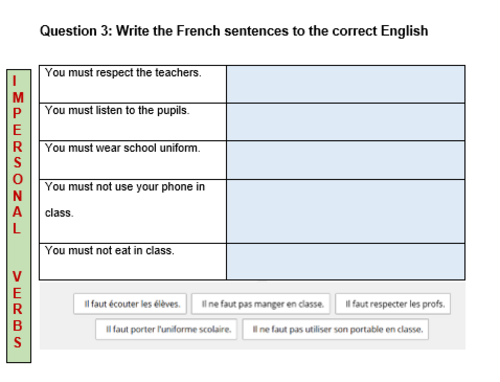Viewport: 500px width, 382px height.
Task: Pick the 'Il faut respecter les profs.' tile
Action: pos(393,304)
